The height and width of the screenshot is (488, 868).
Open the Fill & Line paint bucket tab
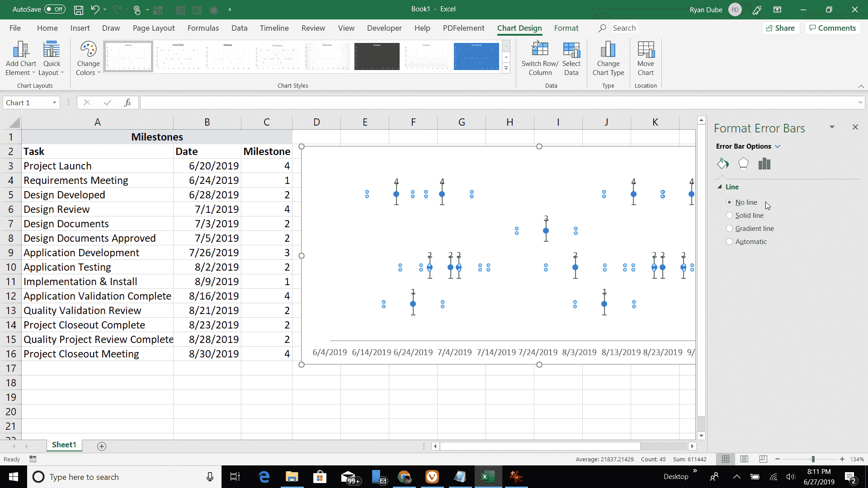722,164
